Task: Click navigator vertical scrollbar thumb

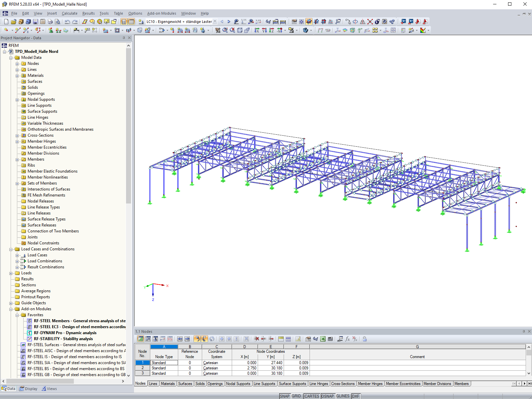Action: [129, 126]
